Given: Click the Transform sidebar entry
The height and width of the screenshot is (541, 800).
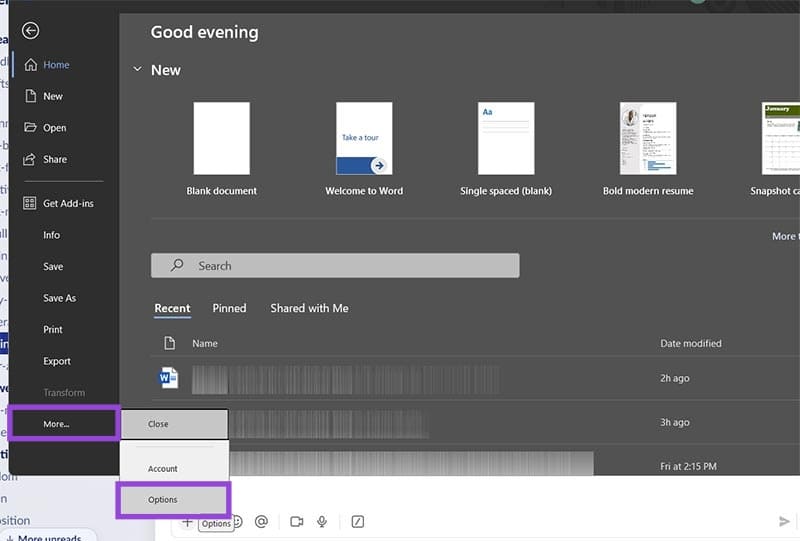Looking at the screenshot, I should coord(64,393).
